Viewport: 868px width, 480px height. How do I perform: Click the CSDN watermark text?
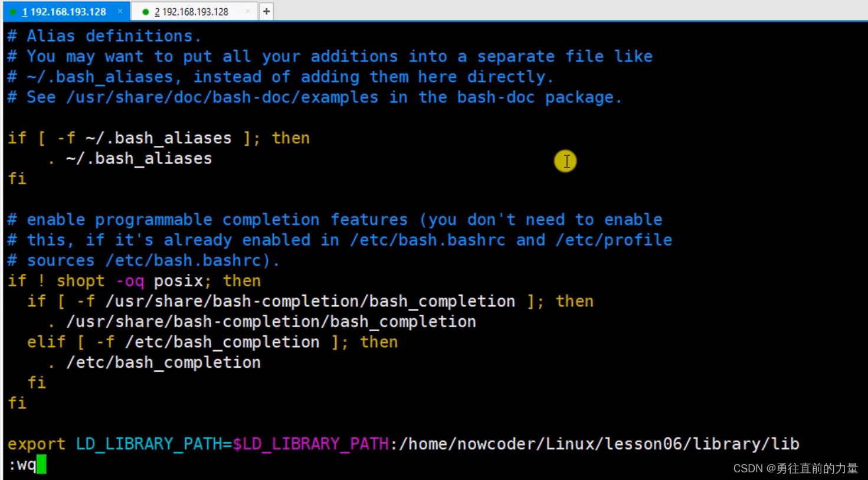pyautogui.click(x=795, y=468)
